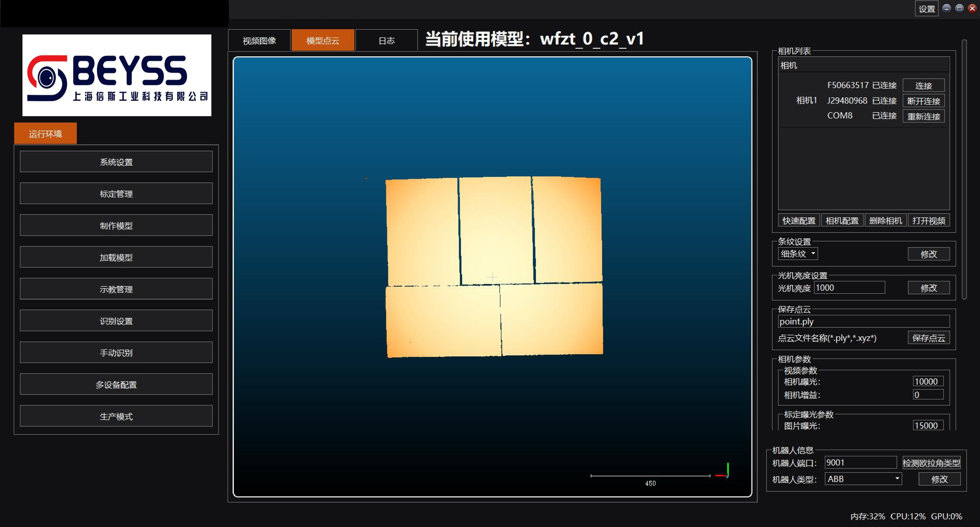Click 断开连接 for camera J29480968

(x=923, y=101)
